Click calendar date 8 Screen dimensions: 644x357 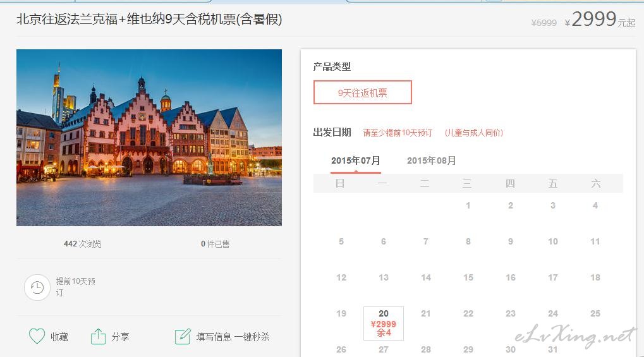point(468,241)
